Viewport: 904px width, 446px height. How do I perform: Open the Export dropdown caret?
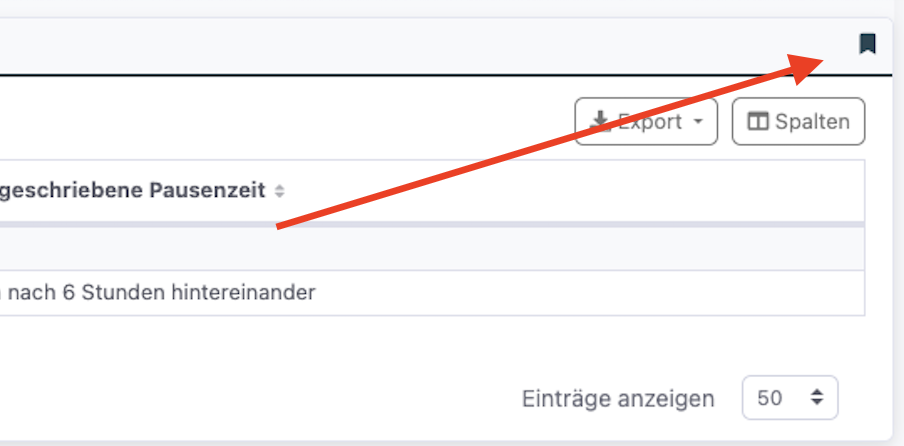click(x=698, y=122)
